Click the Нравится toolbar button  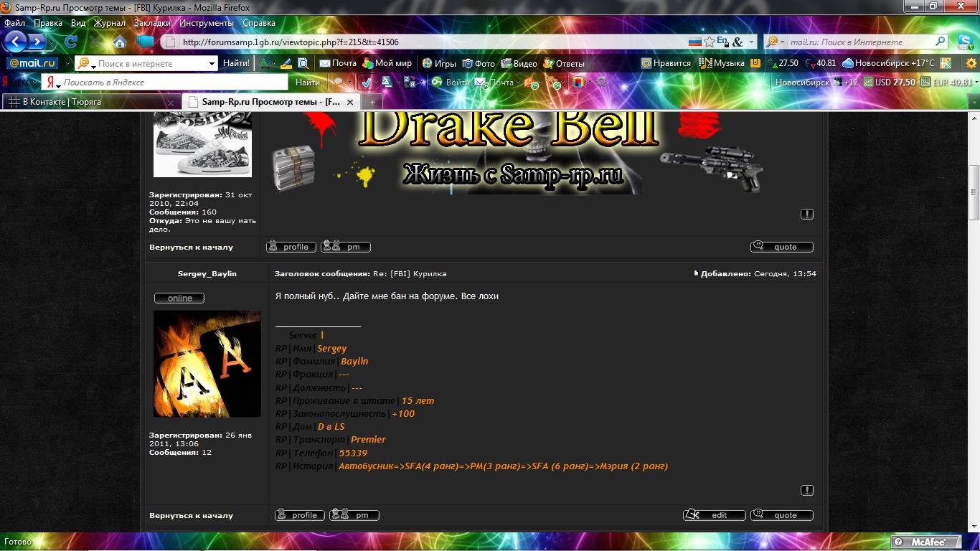[x=666, y=63]
